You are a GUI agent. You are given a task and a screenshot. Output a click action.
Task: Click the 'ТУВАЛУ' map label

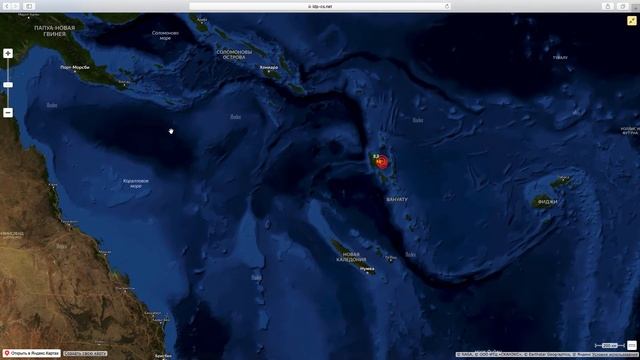(x=560, y=58)
